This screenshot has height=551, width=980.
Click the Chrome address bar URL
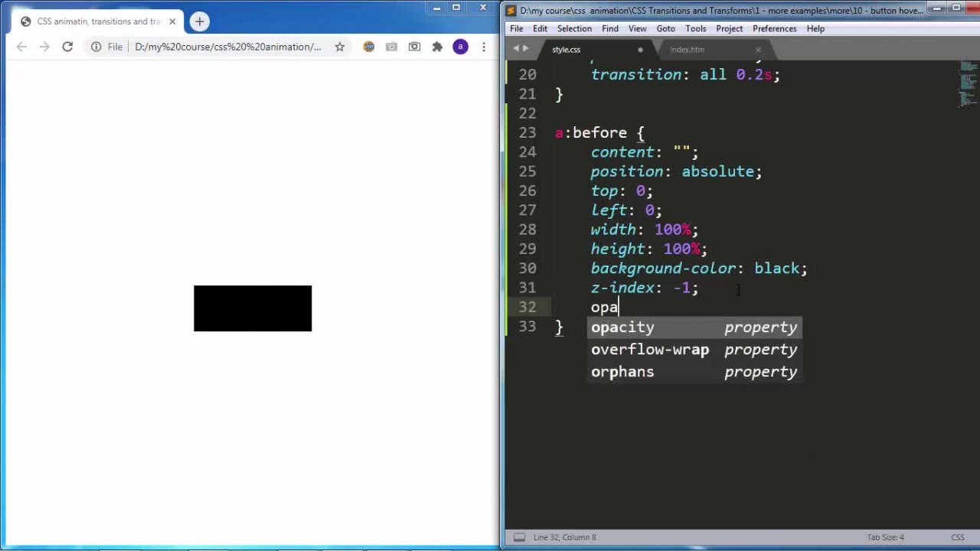tap(227, 47)
